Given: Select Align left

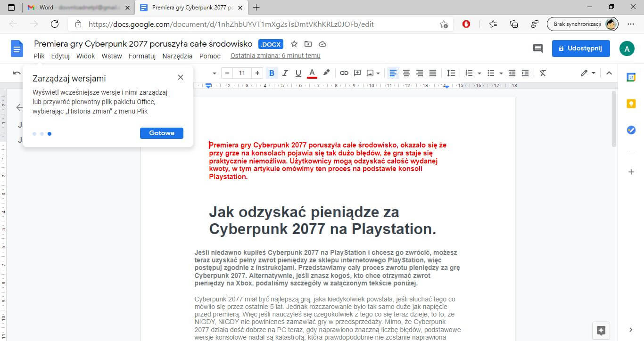Looking at the screenshot, I should click(393, 73).
